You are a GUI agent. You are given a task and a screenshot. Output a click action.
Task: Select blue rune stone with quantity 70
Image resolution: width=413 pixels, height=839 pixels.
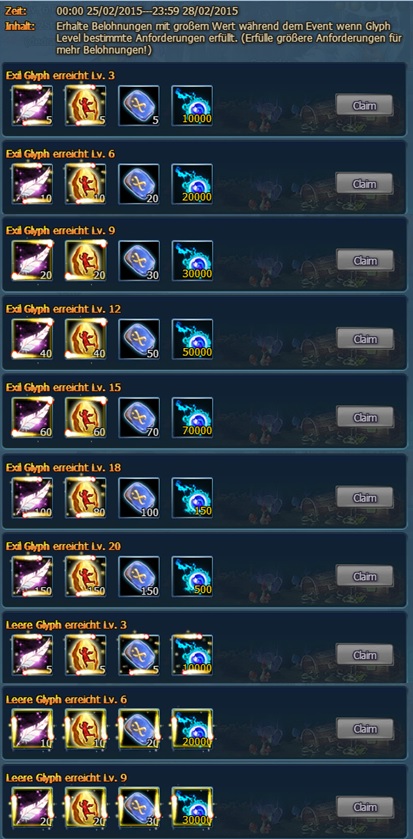click(x=139, y=417)
